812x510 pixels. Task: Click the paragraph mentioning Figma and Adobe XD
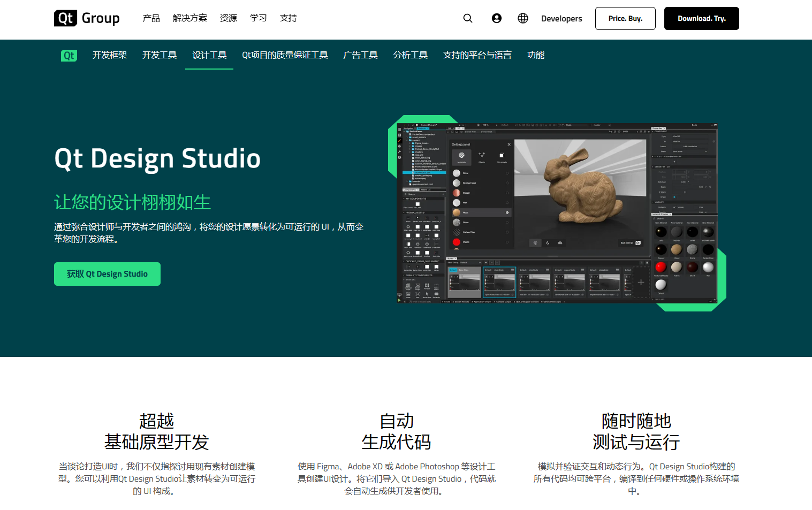tap(396, 479)
